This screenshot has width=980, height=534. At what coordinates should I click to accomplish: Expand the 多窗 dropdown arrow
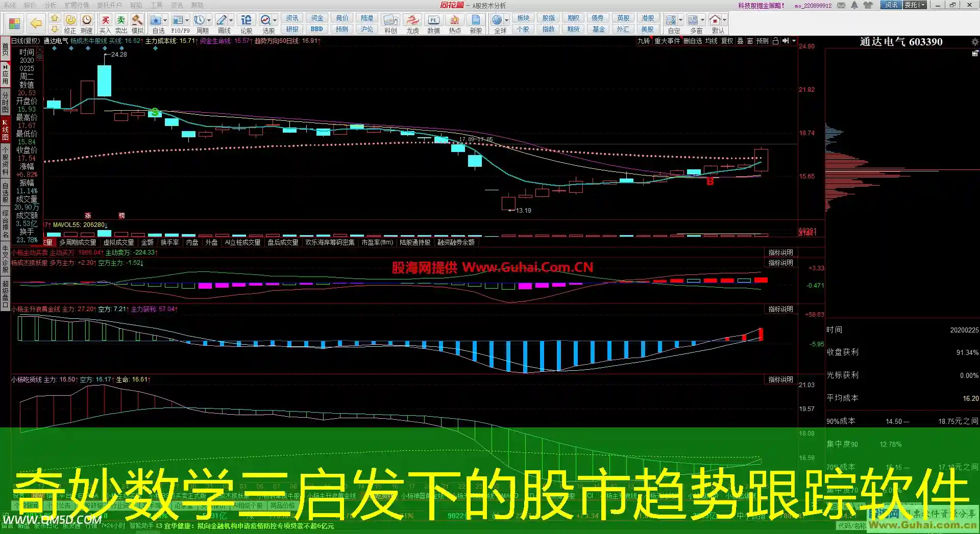[702, 20]
